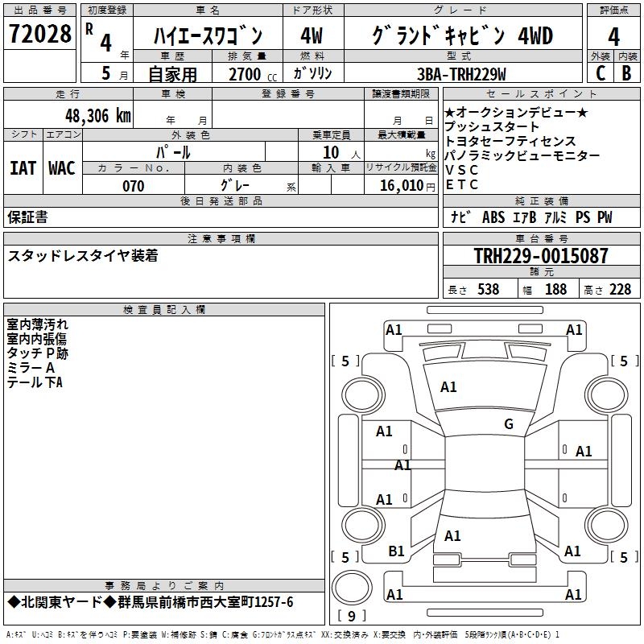This screenshot has width=644, height=644.
Task: Select トヨタセーフティセンス line
Action: [x=510, y=142]
